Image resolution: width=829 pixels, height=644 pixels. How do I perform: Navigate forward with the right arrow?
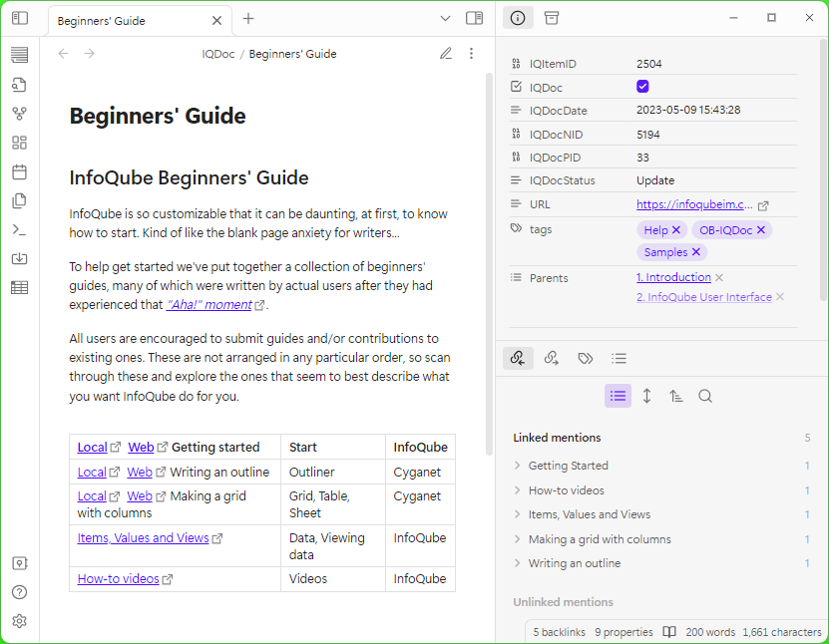(x=90, y=54)
